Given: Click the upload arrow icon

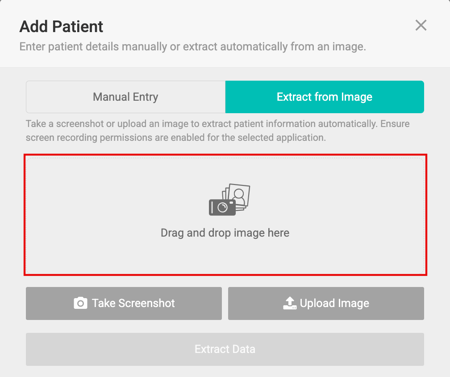Looking at the screenshot, I should point(290,303).
